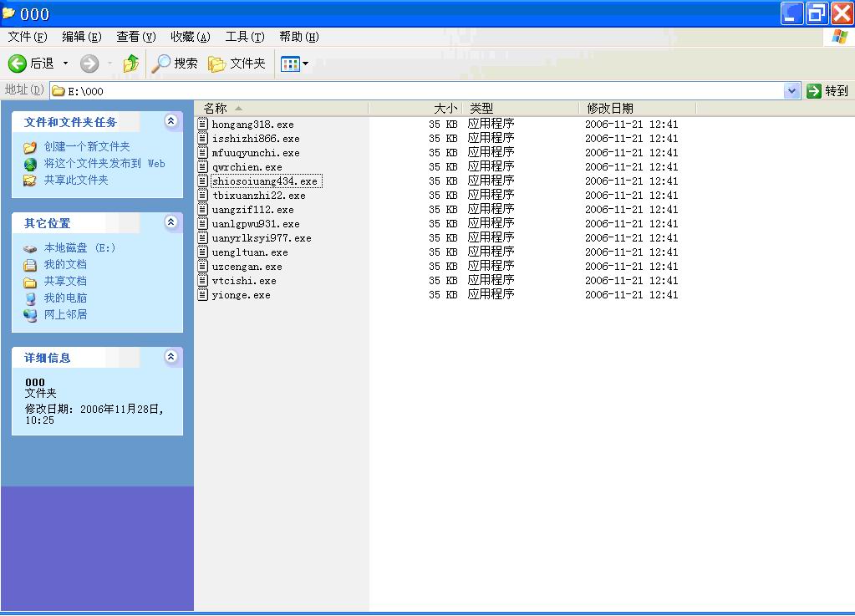The height and width of the screenshot is (616, 855).
Task: Select the hongang318.exe file icon
Action: click(x=202, y=125)
